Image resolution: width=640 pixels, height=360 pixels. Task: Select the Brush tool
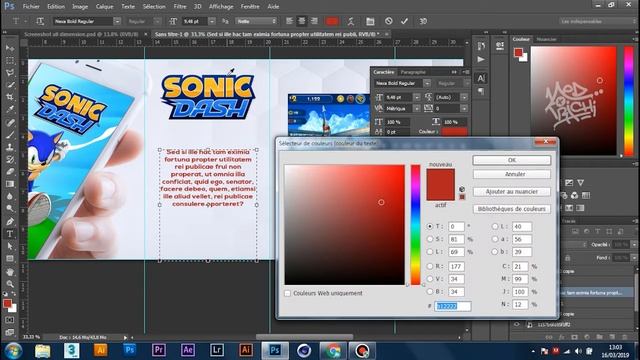click(x=10, y=135)
